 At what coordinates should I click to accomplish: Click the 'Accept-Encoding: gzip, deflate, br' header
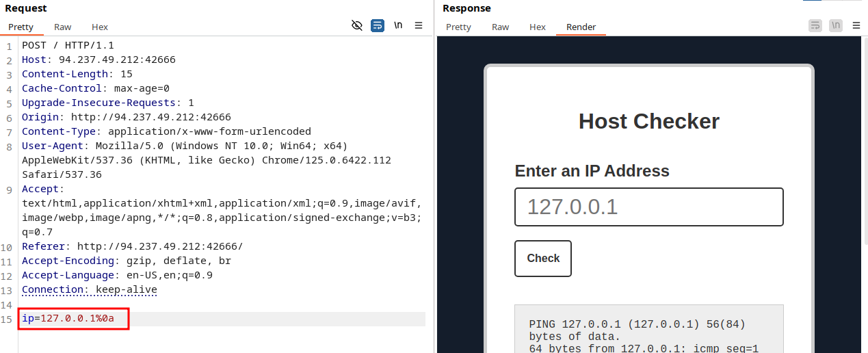127,261
